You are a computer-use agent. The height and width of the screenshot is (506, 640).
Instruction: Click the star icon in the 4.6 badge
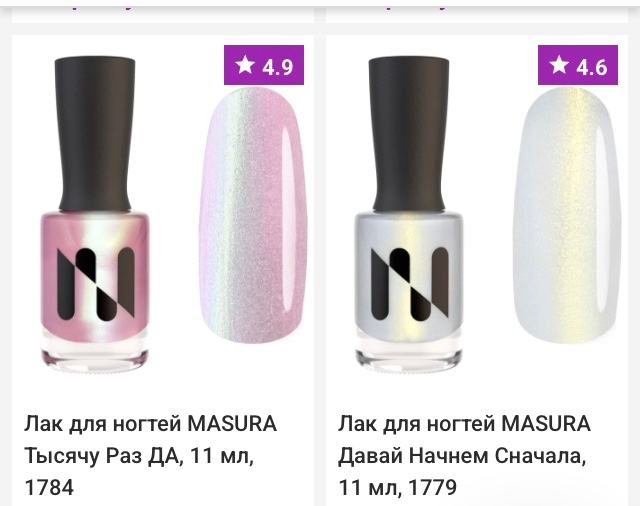[x=559, y=65]
